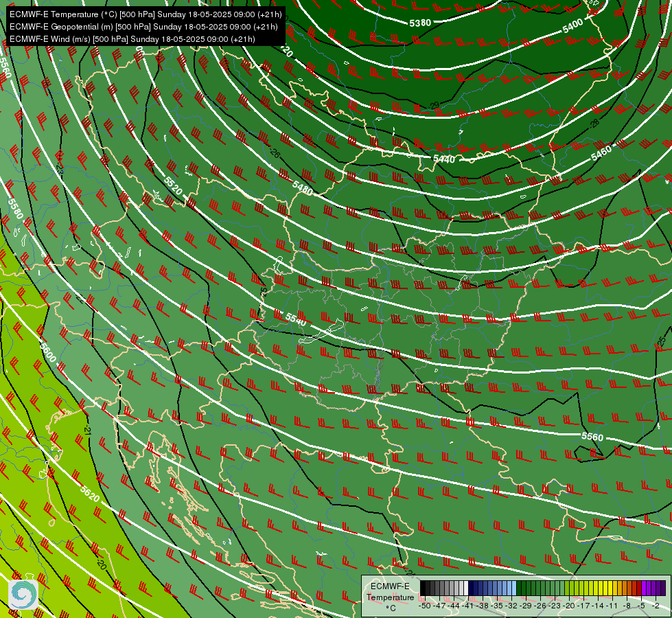Pick the red swatch in the legend
Screen dimensions: 672x618
pyautogui.click(x=640, y=588)
